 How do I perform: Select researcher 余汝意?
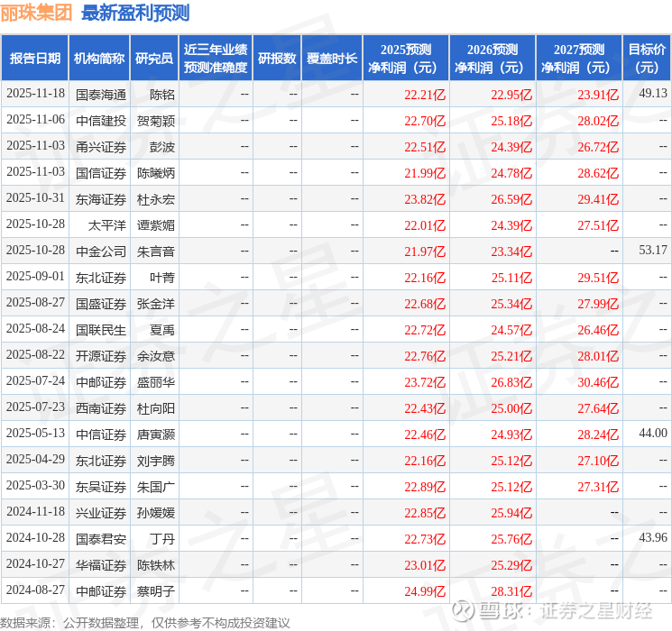tap(155, 356)
